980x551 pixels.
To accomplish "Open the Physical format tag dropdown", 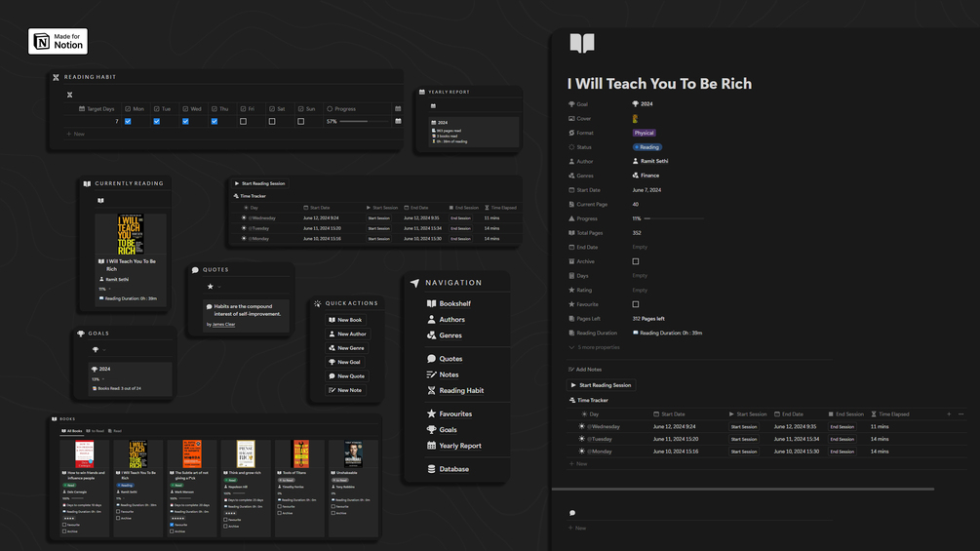I will point(644,133).
